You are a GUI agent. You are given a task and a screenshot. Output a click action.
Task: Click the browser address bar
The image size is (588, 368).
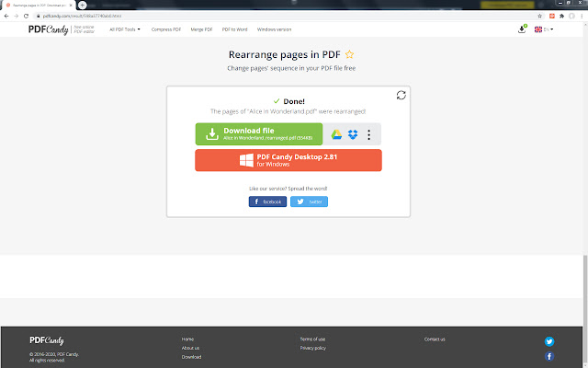(285, 16)
